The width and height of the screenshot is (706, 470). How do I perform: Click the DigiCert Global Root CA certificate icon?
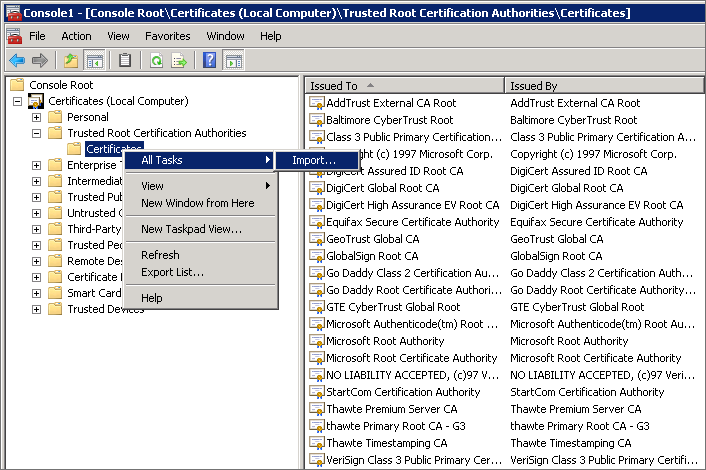pyautogui.click(x=317, y=188)
